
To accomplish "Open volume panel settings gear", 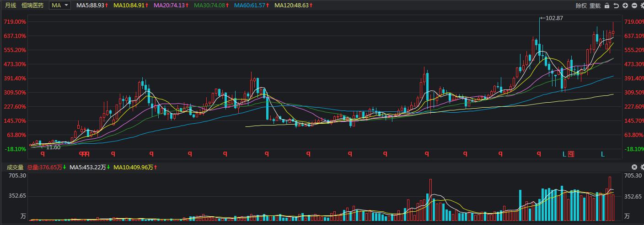I will [642, 167].
